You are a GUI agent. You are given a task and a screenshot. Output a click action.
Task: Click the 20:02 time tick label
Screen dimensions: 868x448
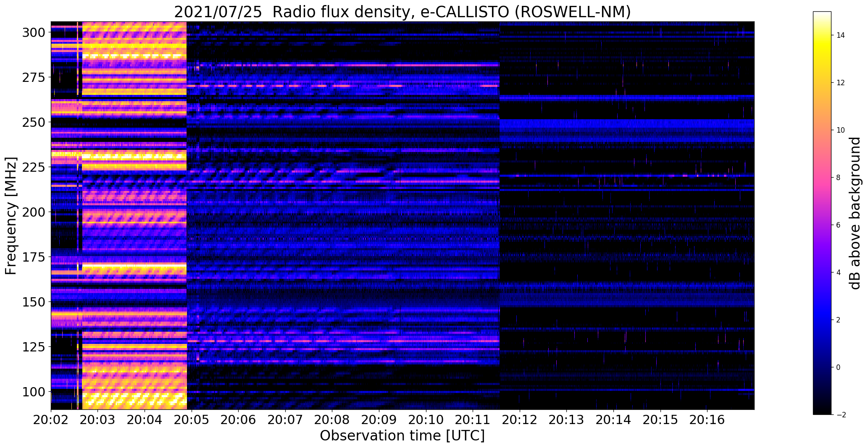[x=51, y=419]
